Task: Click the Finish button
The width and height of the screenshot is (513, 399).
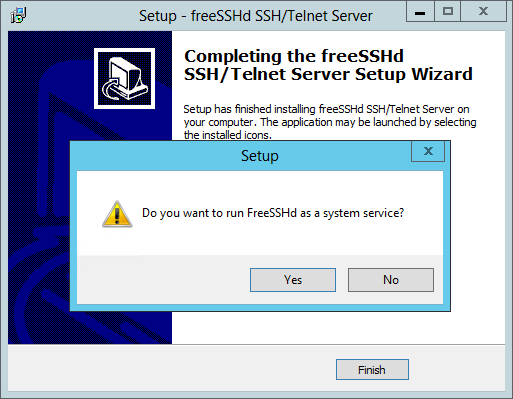Action: coord(372,369)
